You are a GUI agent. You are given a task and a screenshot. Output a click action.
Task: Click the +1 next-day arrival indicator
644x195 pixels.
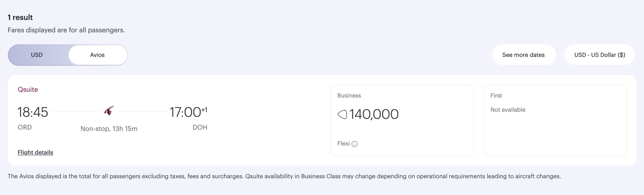pyautogui.click(x=204, y=110)
